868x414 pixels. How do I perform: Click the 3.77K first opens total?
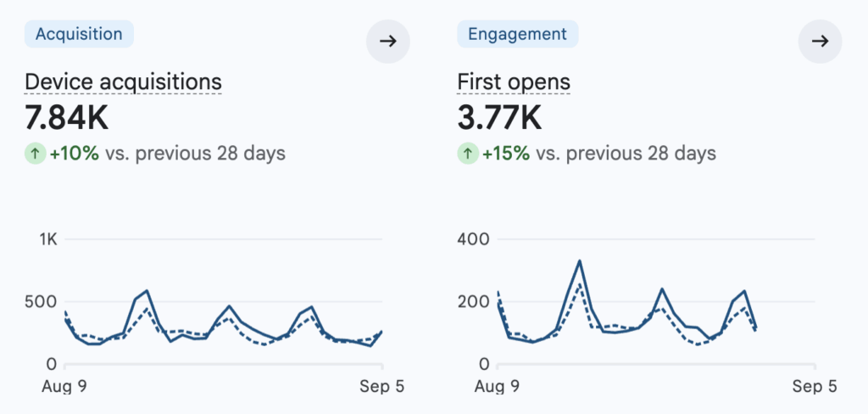500,117
